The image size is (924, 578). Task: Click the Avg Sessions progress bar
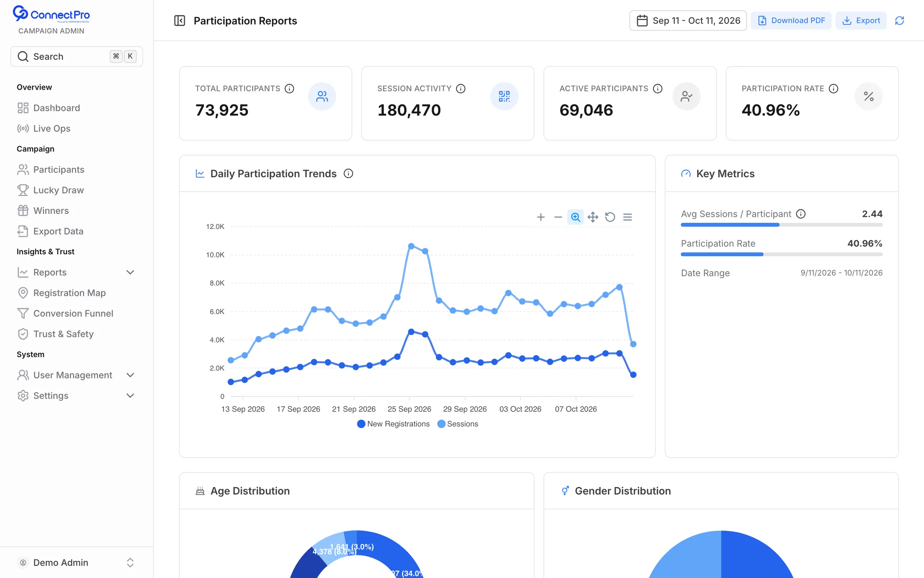pyautogui.click(x=782, y=225)
